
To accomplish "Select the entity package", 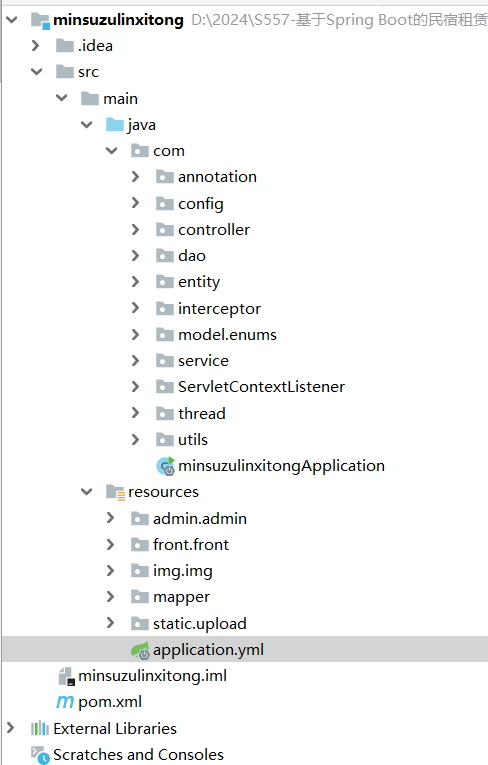I will pos(199,282).
